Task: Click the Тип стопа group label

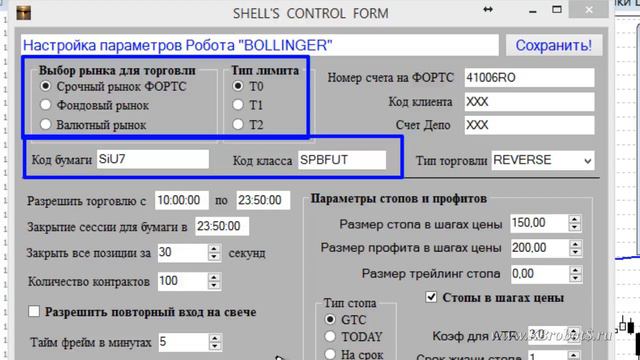Action: pyautogui.click(x=350, y=303)
